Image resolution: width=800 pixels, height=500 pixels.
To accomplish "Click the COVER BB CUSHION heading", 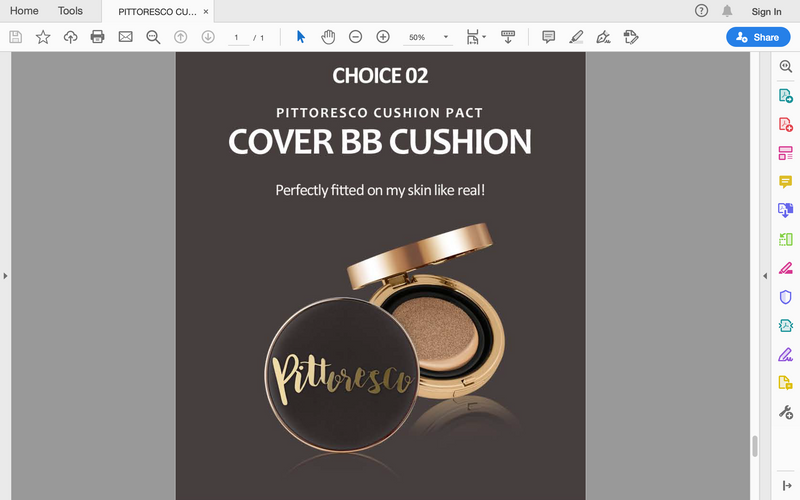I will click(380, 141).
